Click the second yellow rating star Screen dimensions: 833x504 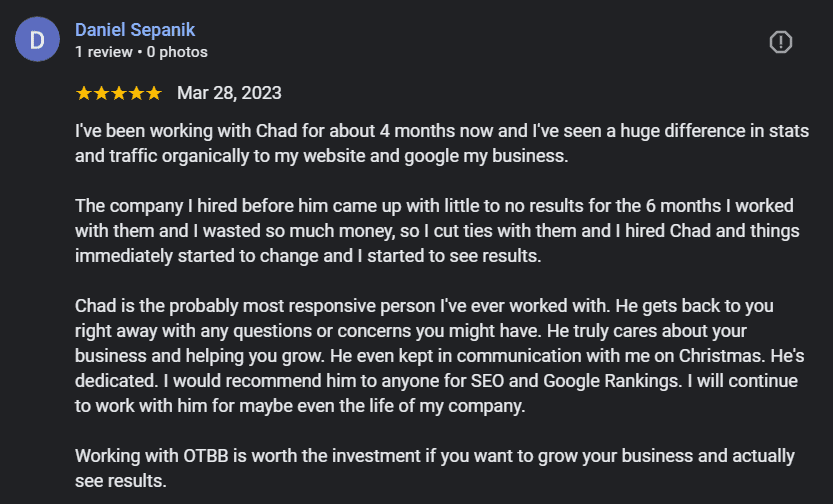click(101, 93)
